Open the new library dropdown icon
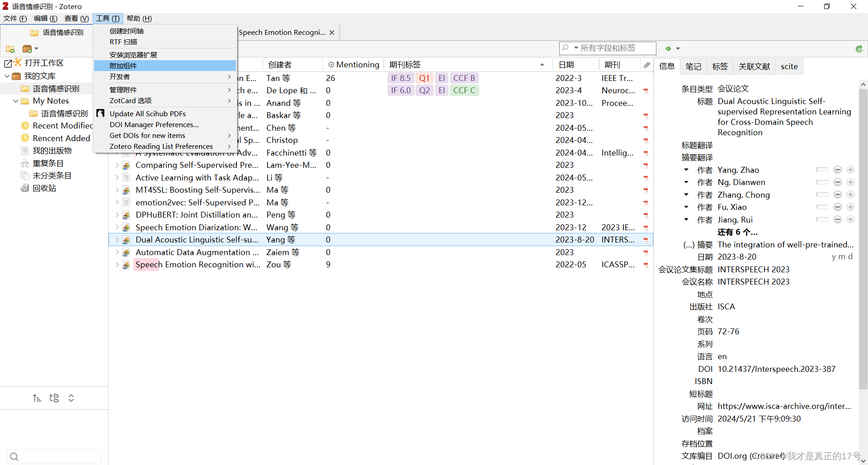The image size is (868, 465). (30, 49)
